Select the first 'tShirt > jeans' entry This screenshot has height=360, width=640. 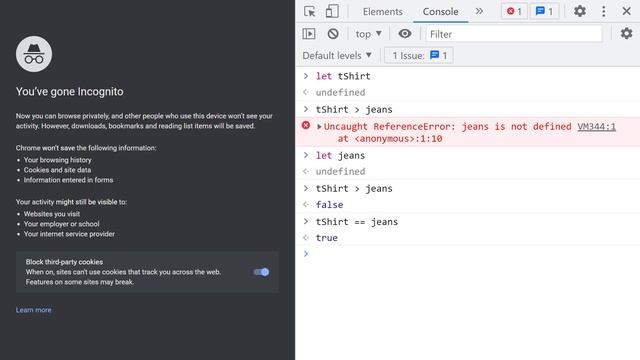pos(354,109)
